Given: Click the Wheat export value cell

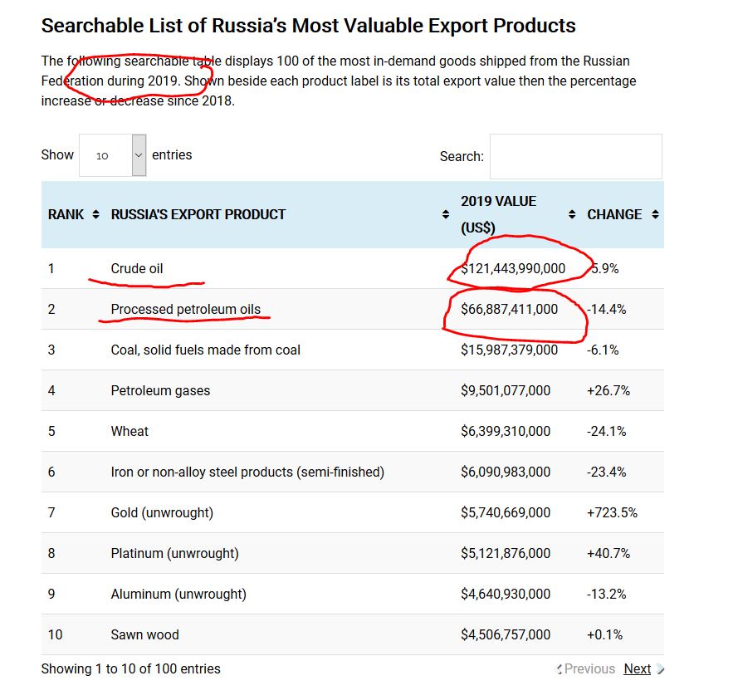Looking at the screenshot, I should (x=506, y=431).
